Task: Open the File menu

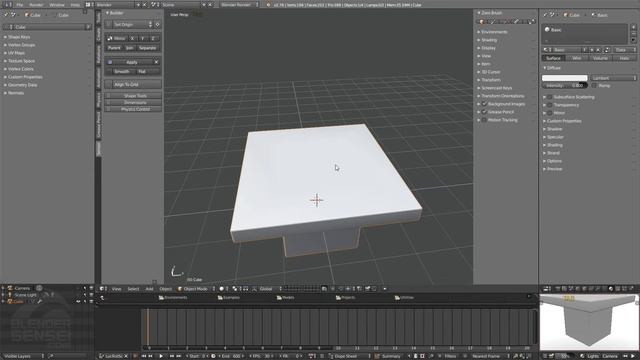Action: [x=19, y=5]
